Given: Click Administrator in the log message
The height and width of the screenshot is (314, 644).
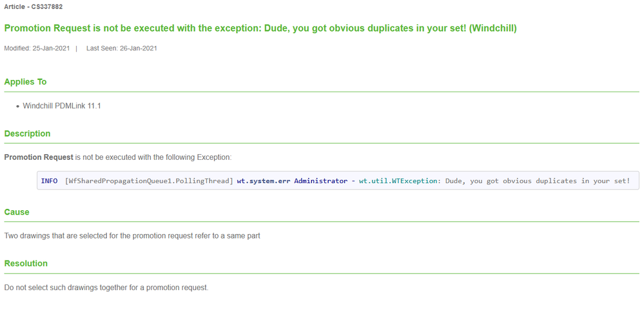Looking at the screenshot, I should click(x=320, y=181).
